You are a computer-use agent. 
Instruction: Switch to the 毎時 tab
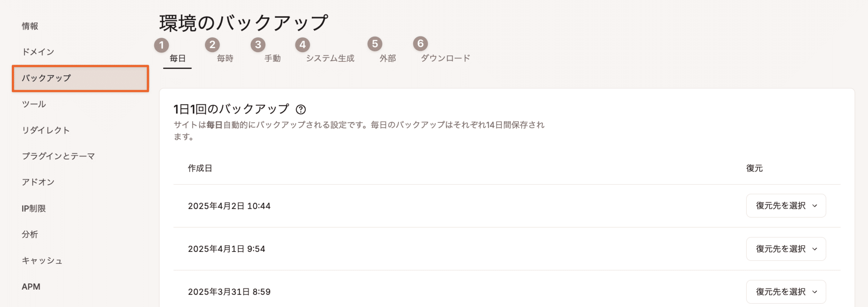click(x=225, y=58)
